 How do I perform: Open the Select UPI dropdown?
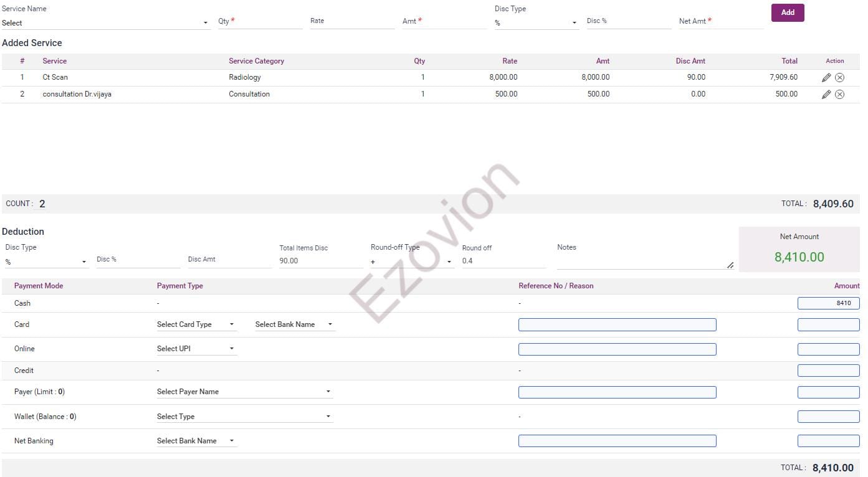[x=196, y=349]
